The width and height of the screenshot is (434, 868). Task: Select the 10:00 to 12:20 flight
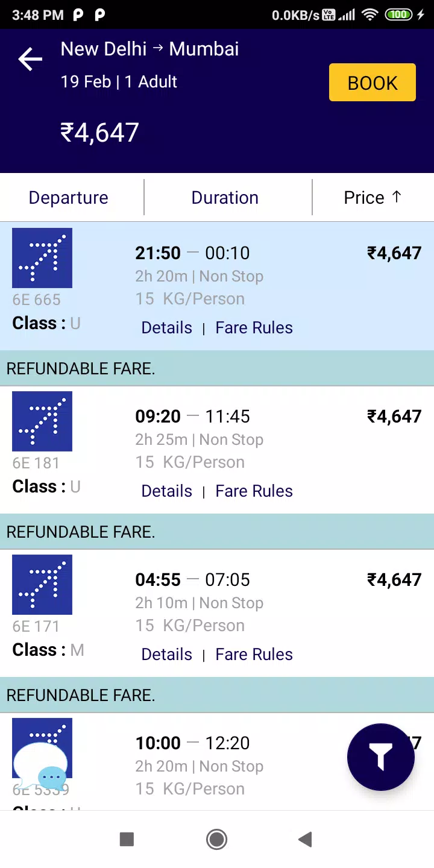click(217, 762)
